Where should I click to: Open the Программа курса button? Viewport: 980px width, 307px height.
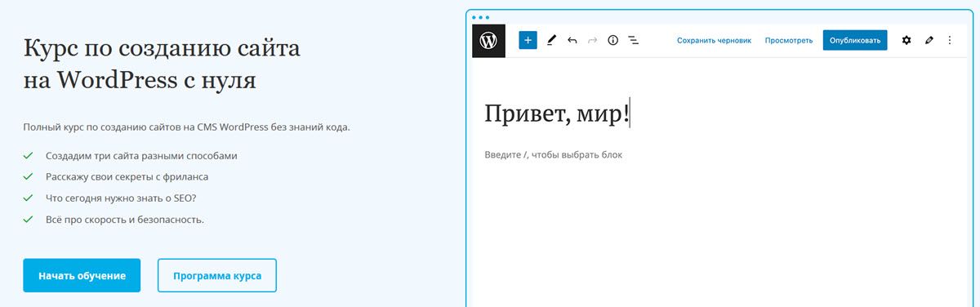click(x=217, y=275)
